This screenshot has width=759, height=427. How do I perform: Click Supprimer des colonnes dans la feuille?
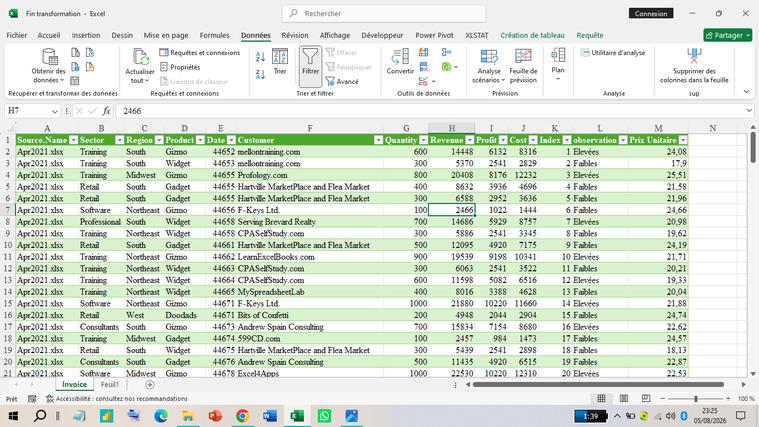click(x=694, y=66)
